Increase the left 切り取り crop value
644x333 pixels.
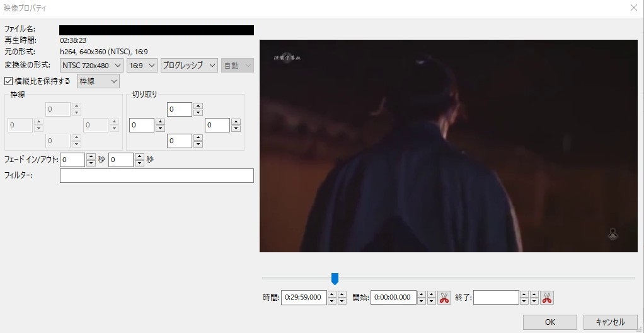[x=160, y=122]
